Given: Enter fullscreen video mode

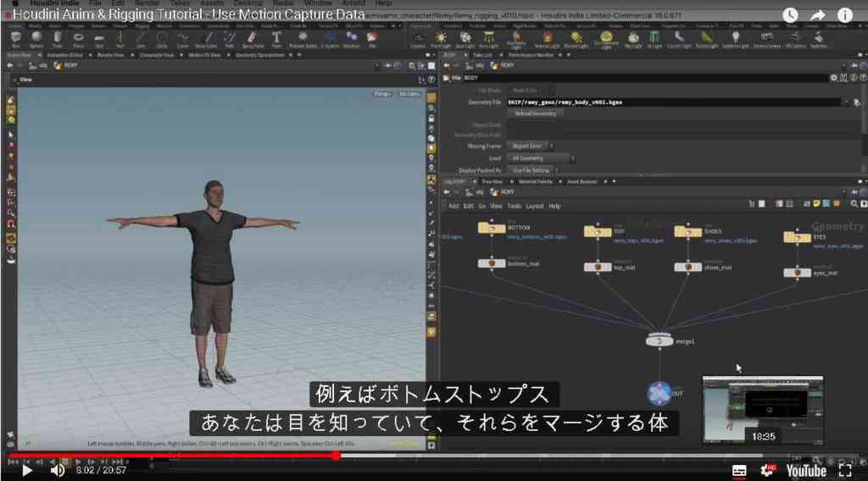Looking at the screenshot, I should (x=845, y=471).
